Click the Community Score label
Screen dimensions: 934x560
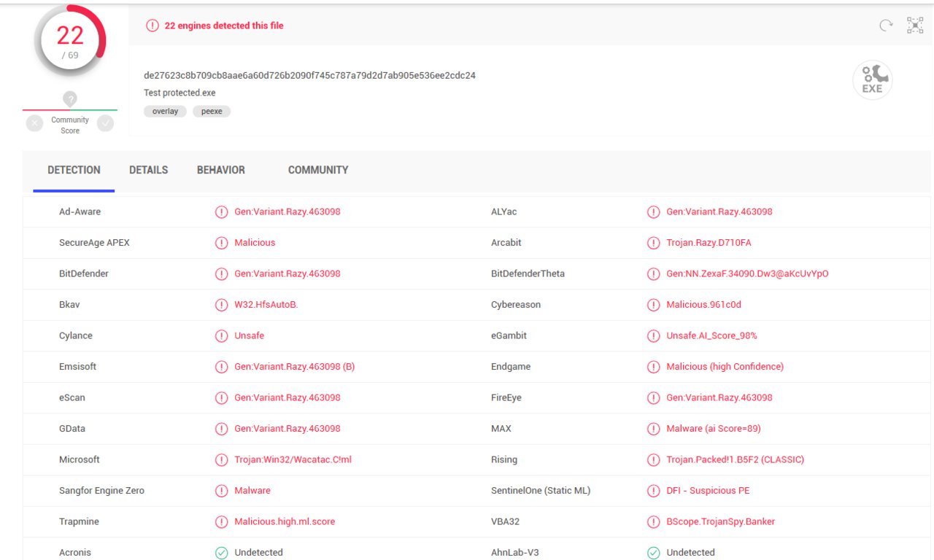click(70, 125)
